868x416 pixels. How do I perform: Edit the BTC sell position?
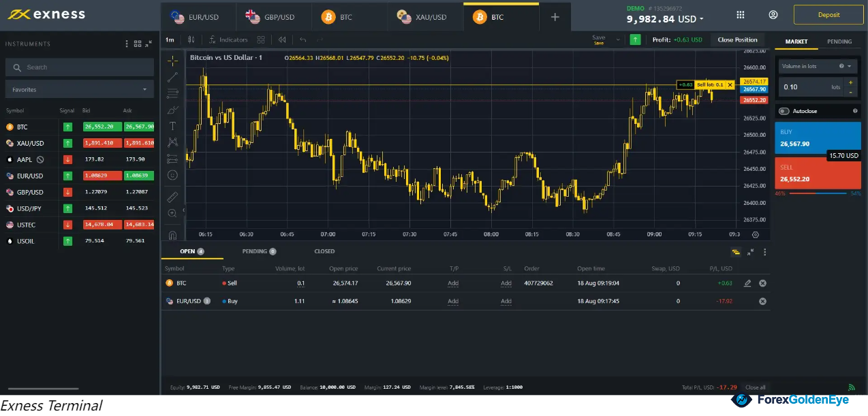click(747, 283)
